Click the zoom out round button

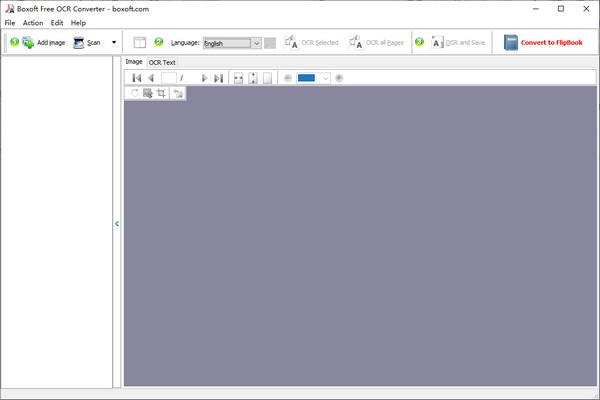pyautogui.click(x=288, y=78)
